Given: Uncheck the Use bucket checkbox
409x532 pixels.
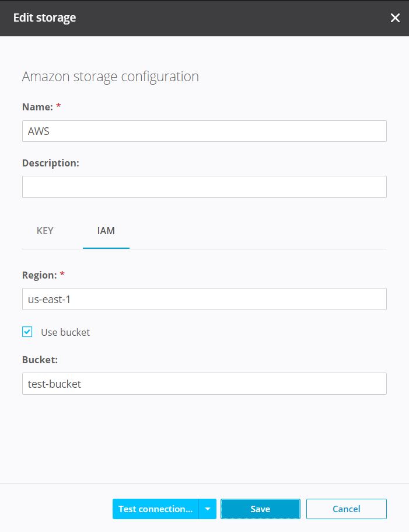Looking at the screenshot, I should pos(27,332).
